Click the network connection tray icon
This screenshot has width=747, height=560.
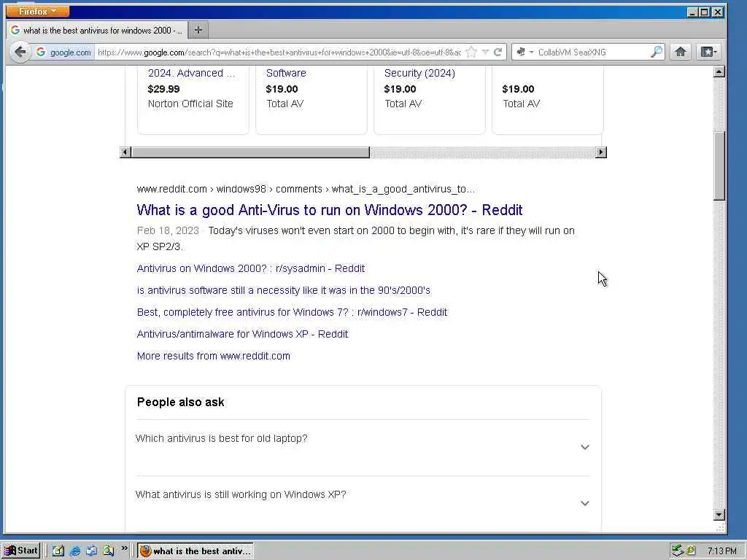click(677, 551)
